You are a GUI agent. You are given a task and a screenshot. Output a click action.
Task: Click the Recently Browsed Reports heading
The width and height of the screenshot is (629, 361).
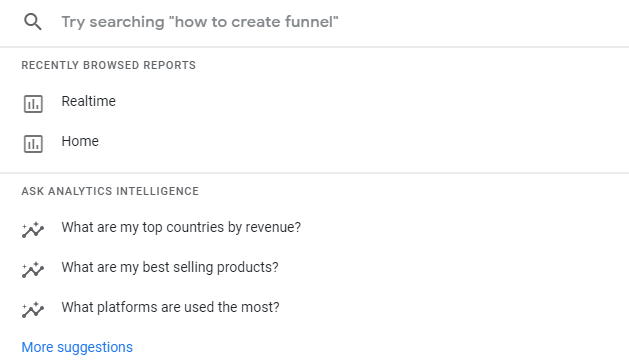point(109,65)
